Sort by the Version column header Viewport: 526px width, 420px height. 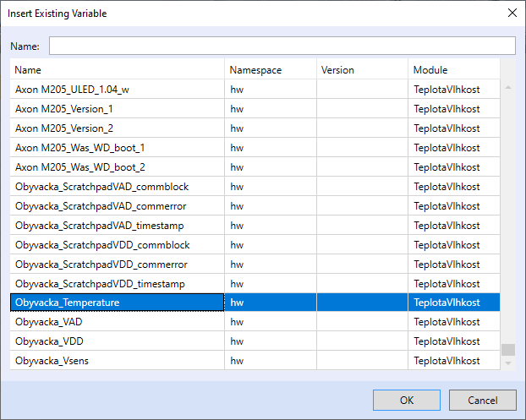tap(362, 70)
